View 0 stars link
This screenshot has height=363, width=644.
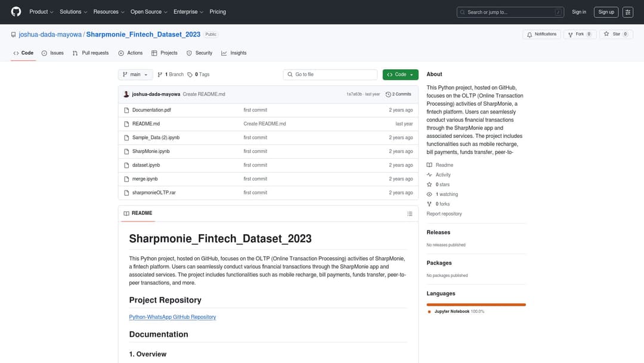[438, 184]
